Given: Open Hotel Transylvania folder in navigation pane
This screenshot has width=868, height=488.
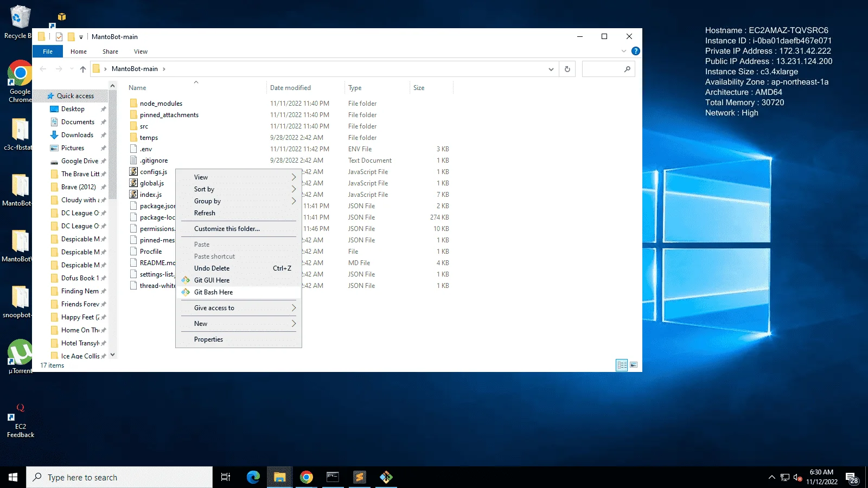Looking at the screenshot, I should tap(80, 343).
